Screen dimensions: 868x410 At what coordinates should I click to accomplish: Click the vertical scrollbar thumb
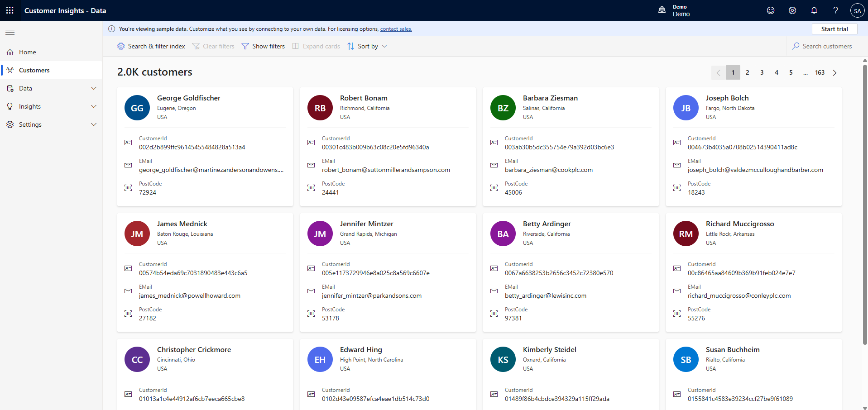865,204
